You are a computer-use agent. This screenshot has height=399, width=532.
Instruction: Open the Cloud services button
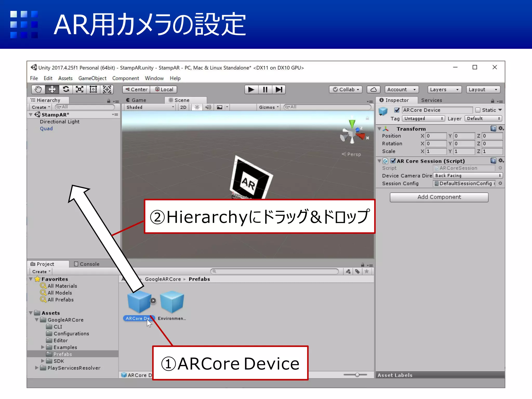pos(374,89)
